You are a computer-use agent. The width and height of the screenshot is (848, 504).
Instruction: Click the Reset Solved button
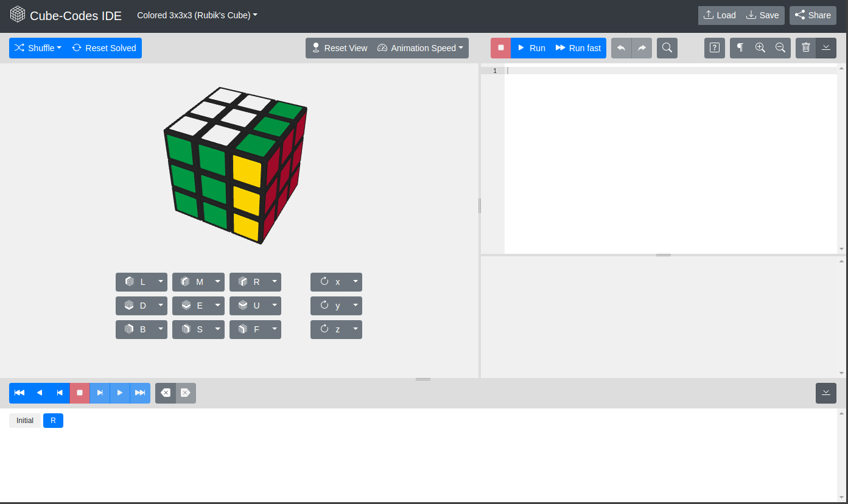tap(103, 47)
